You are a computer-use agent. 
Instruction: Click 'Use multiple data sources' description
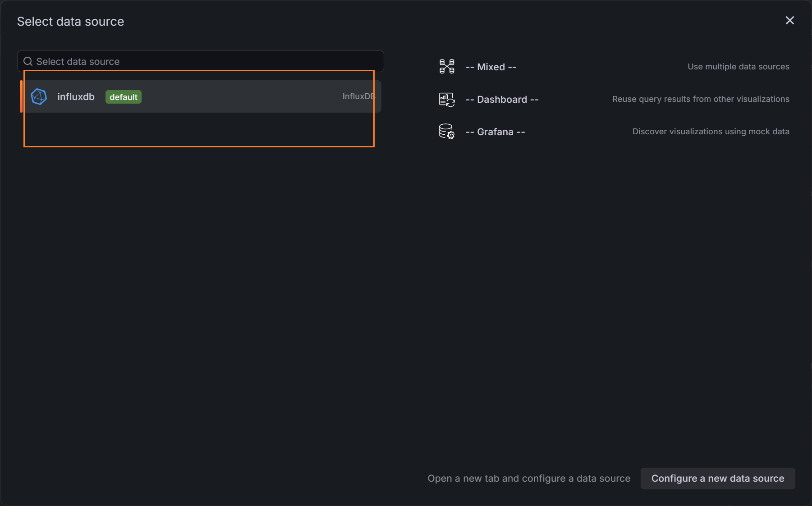739,67
